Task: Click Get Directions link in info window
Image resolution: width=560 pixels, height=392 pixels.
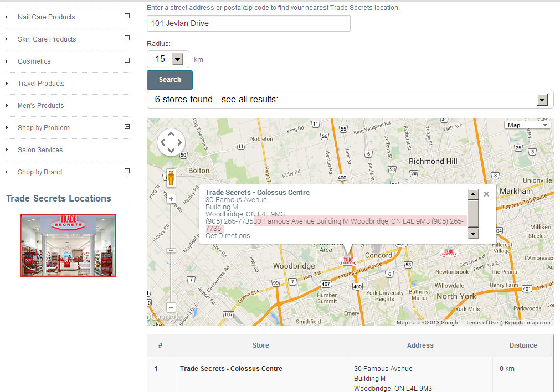Action: click(228, 236)
